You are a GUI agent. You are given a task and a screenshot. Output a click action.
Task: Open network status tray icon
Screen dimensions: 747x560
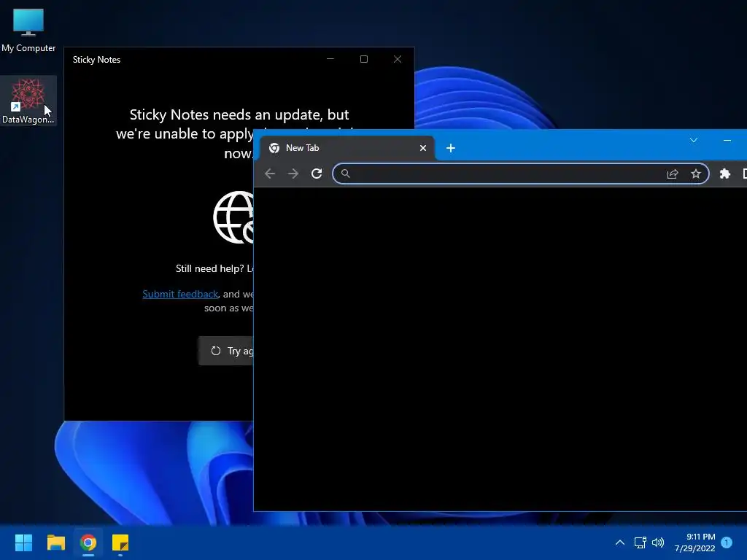tap(640, 542)
